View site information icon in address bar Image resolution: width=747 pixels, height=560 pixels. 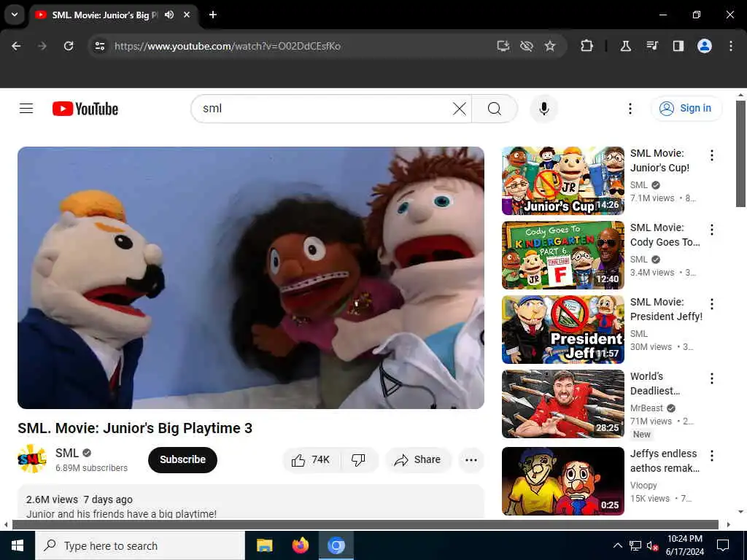click(x=99, y=46)
